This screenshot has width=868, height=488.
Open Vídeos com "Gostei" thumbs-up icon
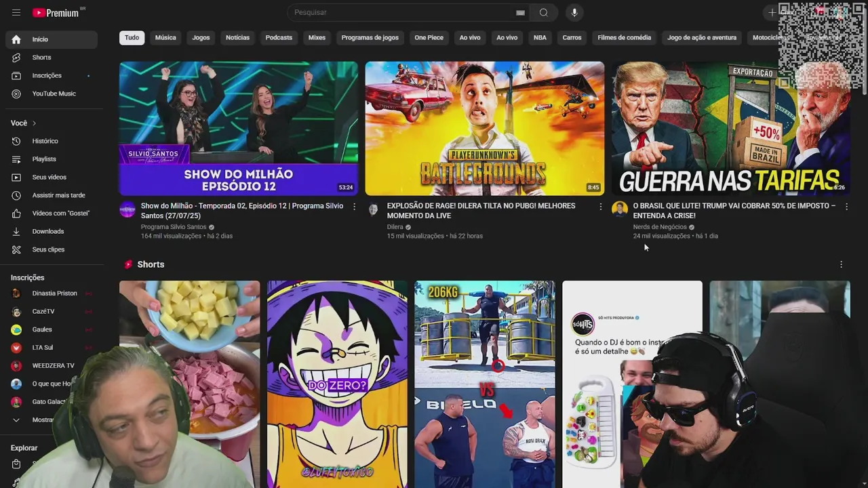tap(16, 213)
